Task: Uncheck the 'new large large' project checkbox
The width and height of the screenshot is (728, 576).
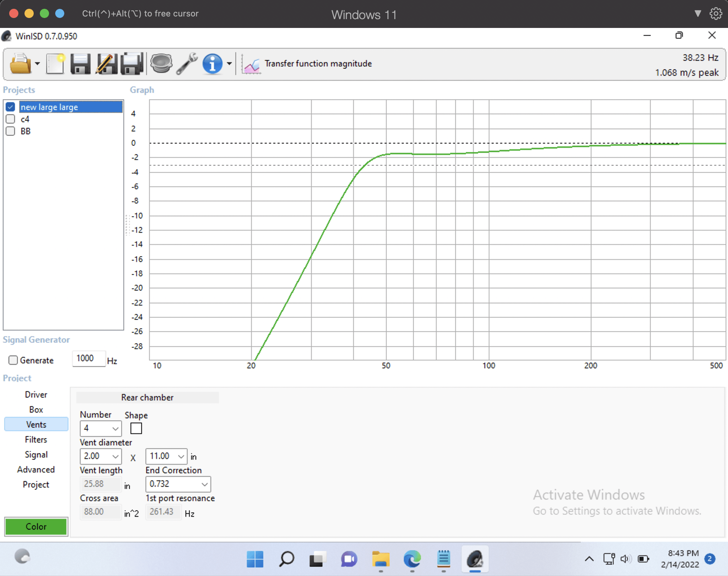Action: coord(10,107)
